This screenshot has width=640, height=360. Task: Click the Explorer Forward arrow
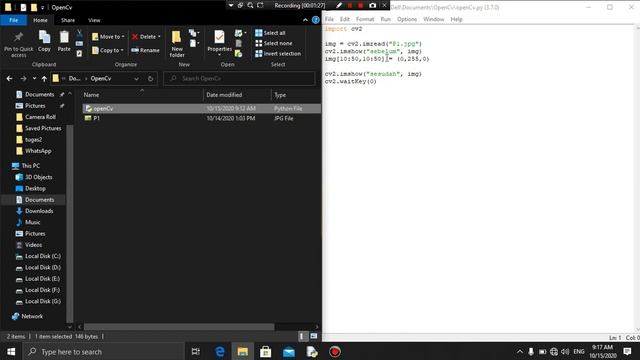pos(23,78)
